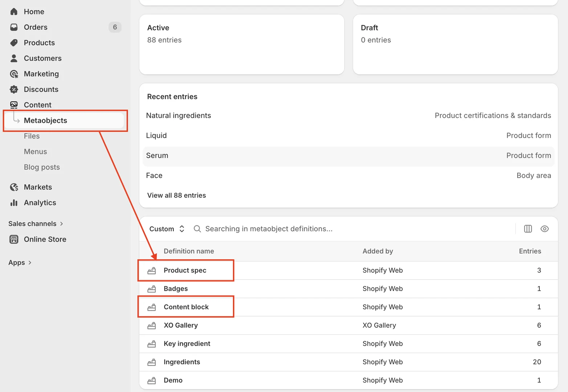The width and height of the screenshot is (568, 392).
Task: Open the Active entries card
Action: tap(242, 44)
